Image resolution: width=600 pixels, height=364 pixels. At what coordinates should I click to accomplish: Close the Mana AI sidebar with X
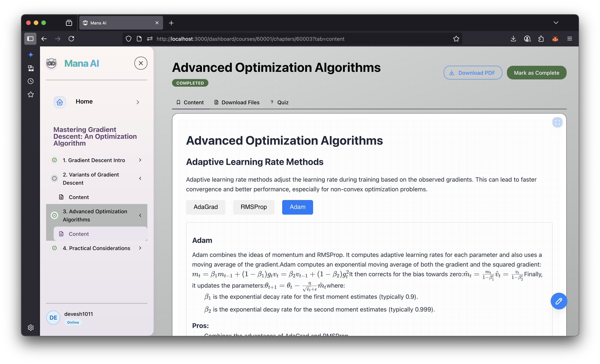141,63
